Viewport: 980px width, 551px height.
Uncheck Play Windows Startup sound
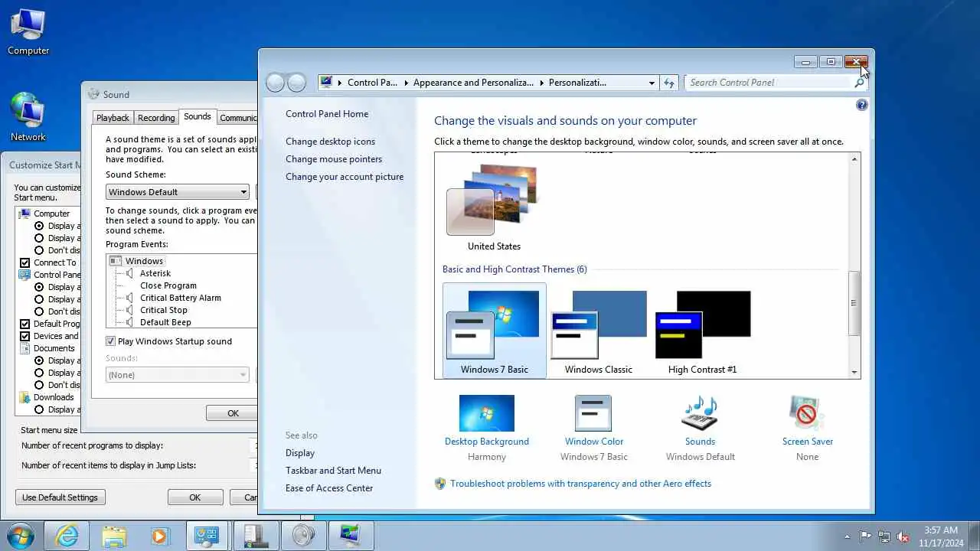coord(110,341)
